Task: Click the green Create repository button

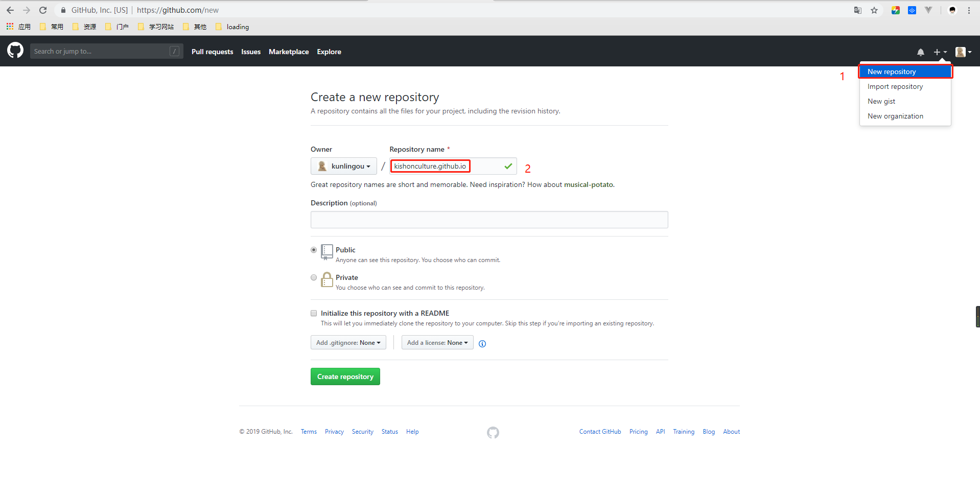Action: coord(345,376)
